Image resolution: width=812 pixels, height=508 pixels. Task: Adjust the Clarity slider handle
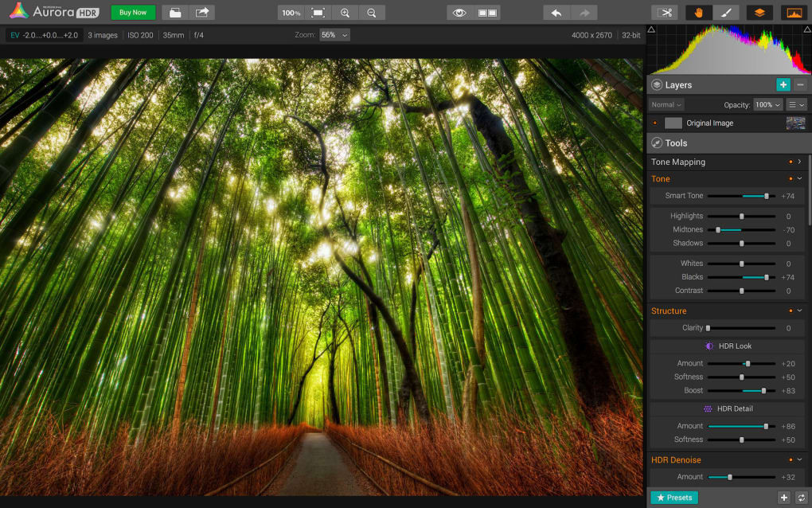tap(708, 328)
